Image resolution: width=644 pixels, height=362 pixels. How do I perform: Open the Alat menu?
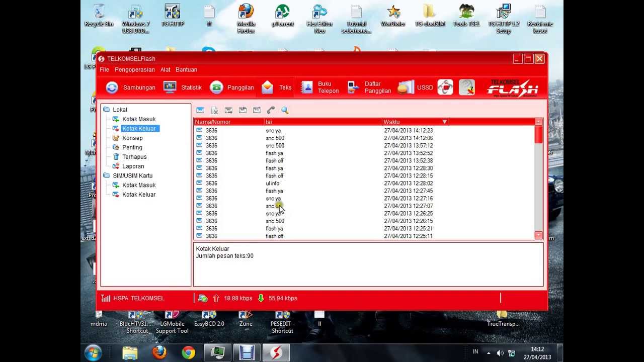click(x=166, y=70)
